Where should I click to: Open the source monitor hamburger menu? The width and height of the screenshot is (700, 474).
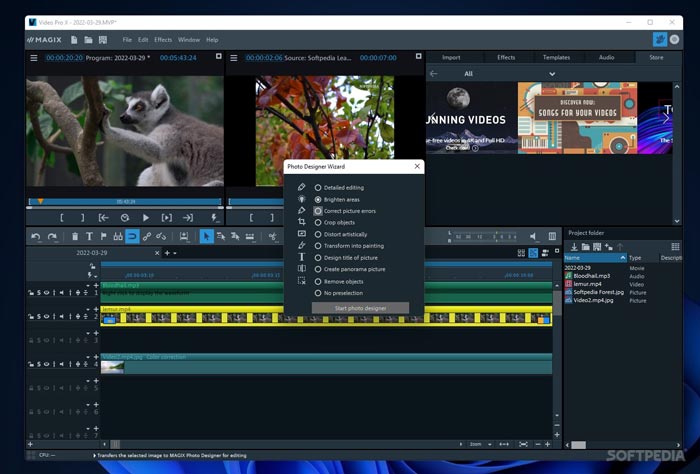pyautogui.click(x=233, y=58)
